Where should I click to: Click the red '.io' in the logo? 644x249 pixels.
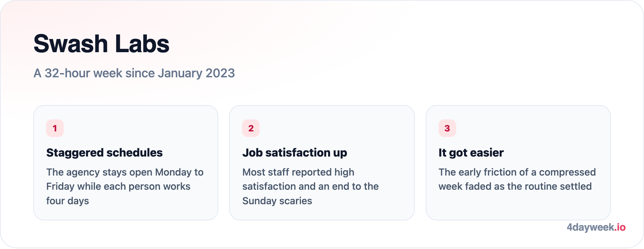(620, 227)
